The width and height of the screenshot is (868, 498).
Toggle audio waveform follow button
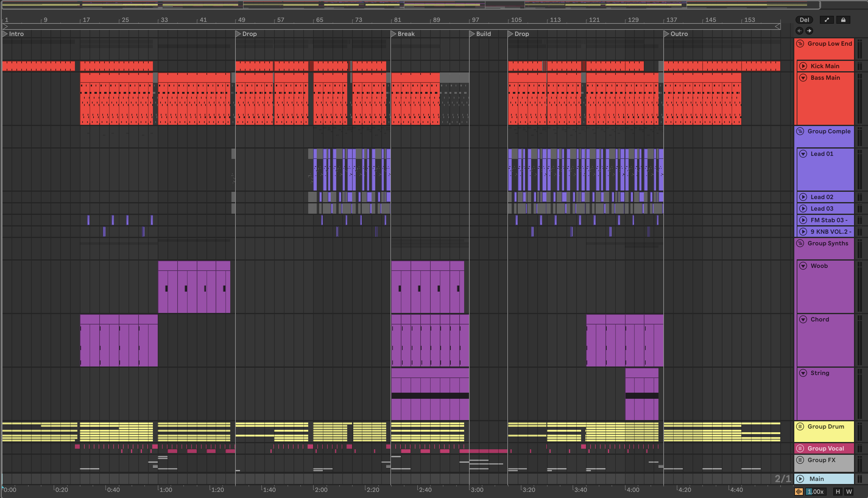pos(799,492)
